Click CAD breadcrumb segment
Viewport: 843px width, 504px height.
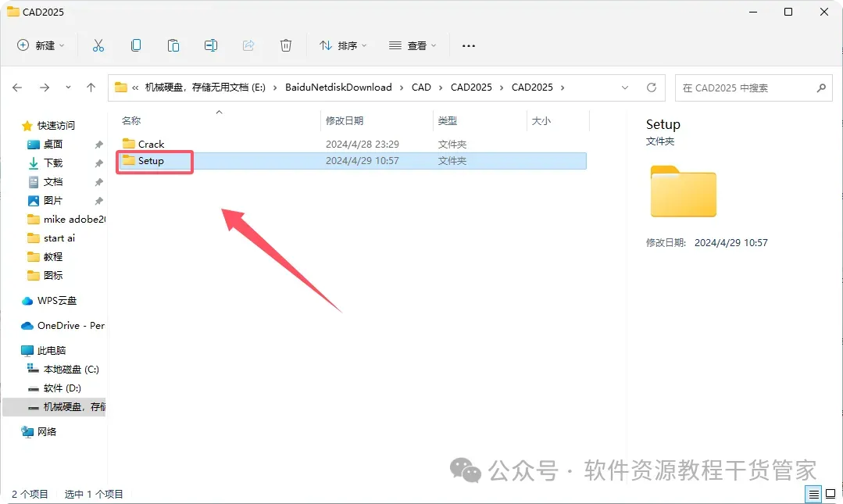tap(422, 88)
